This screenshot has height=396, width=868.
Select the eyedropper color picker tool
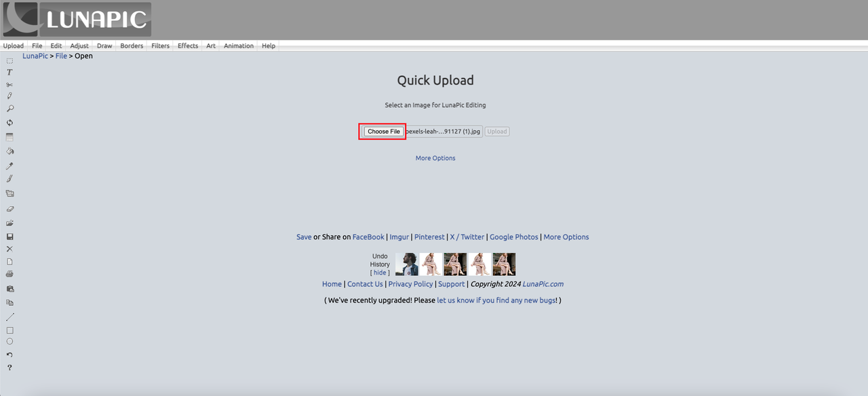pyautogui.click(x=9, y=165)
